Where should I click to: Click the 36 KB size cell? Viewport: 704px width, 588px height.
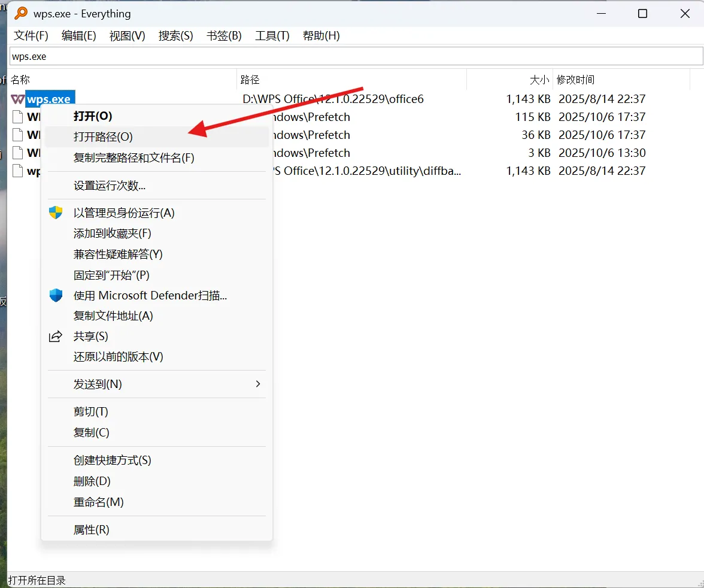click(x=536, y=135)
